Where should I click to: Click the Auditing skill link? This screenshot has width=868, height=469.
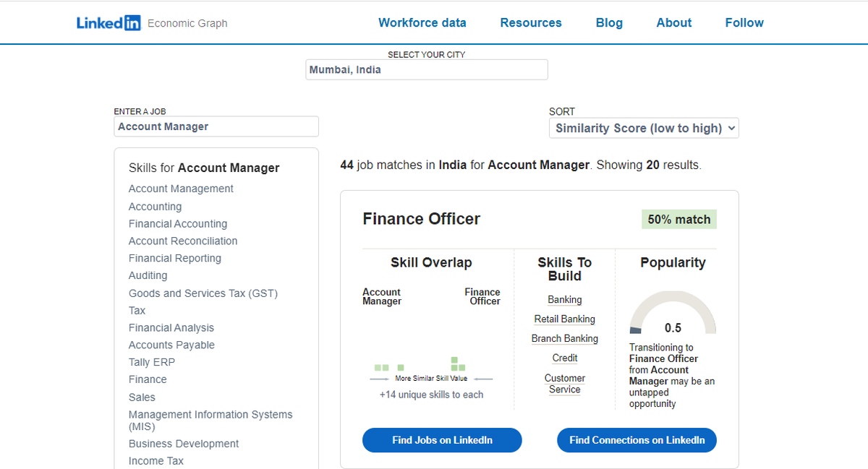pyautogui.click(x=148, y=275)
